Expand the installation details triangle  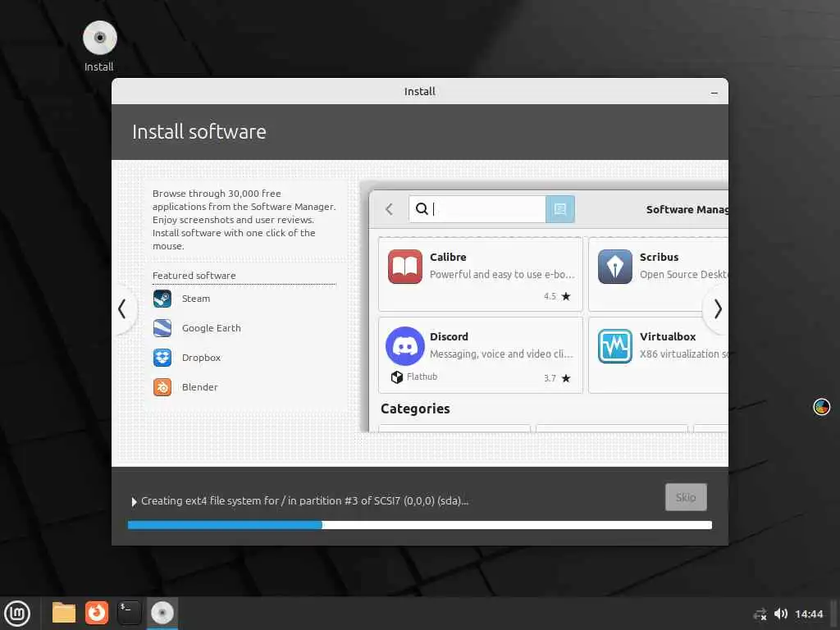click(x=134, y=502)
